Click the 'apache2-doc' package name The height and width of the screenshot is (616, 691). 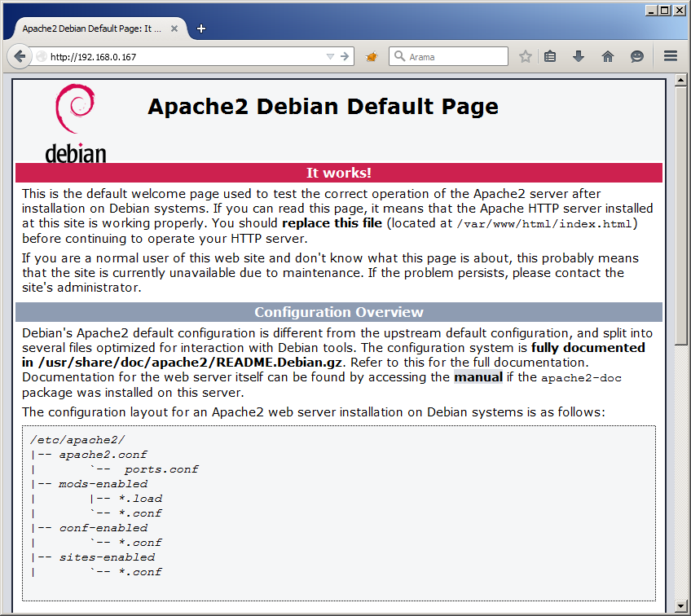tap(581, 378)
